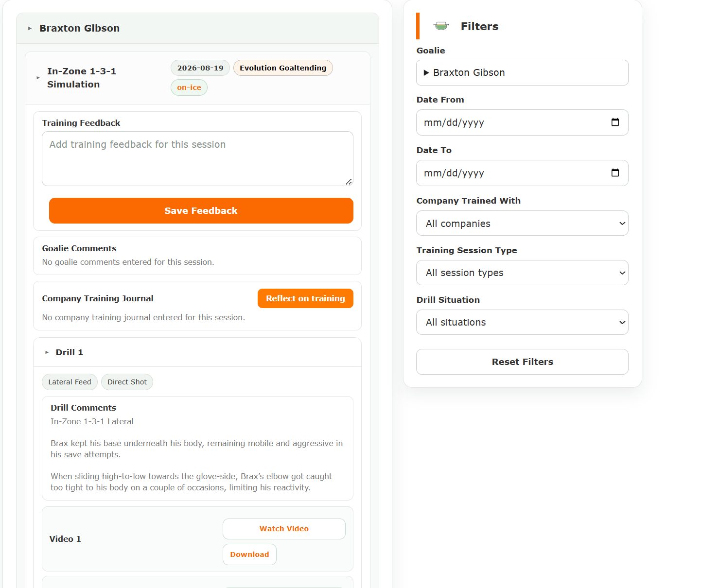Collapse the Braxton Gibson section header
702x588 pixels.
197,28
